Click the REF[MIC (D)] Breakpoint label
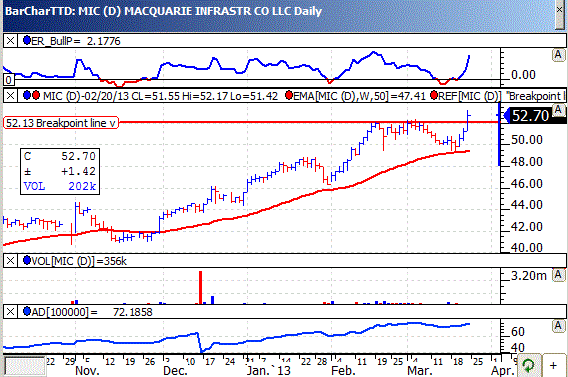568x377 pixels. [501, 96]
